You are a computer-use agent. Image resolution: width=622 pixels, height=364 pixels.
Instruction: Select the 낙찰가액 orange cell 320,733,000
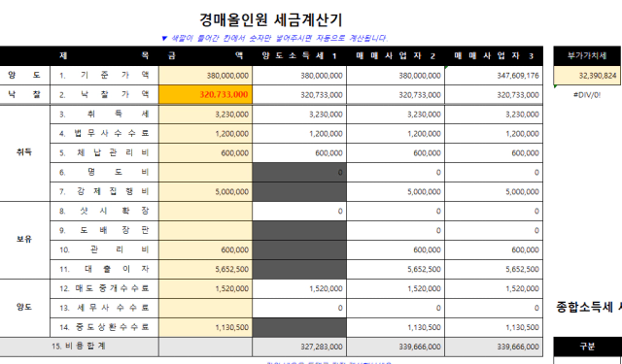(x=205, y=95)
